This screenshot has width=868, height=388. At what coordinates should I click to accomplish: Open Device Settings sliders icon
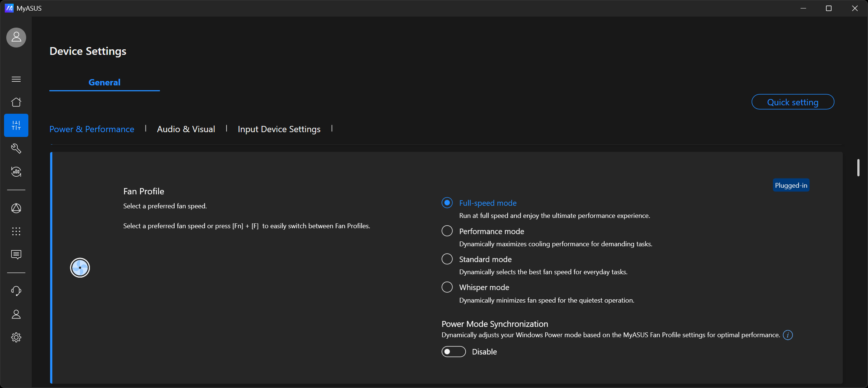[16, 126]
